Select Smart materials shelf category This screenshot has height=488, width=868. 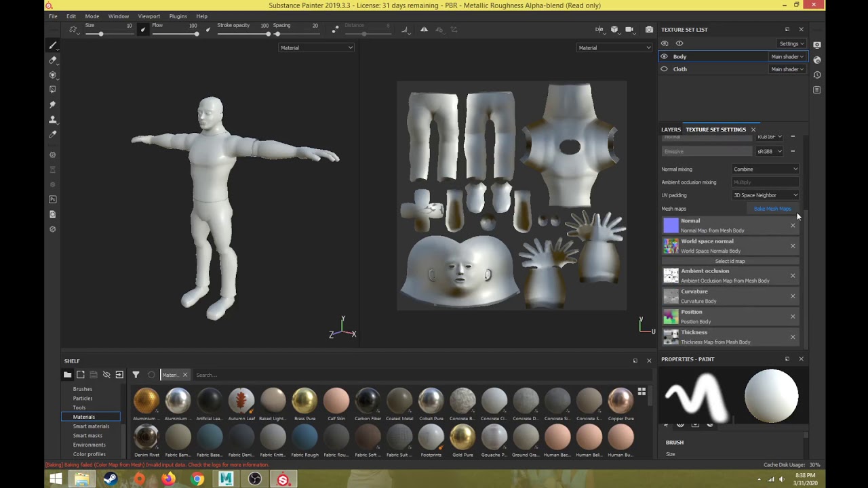(x=91, y=426)
